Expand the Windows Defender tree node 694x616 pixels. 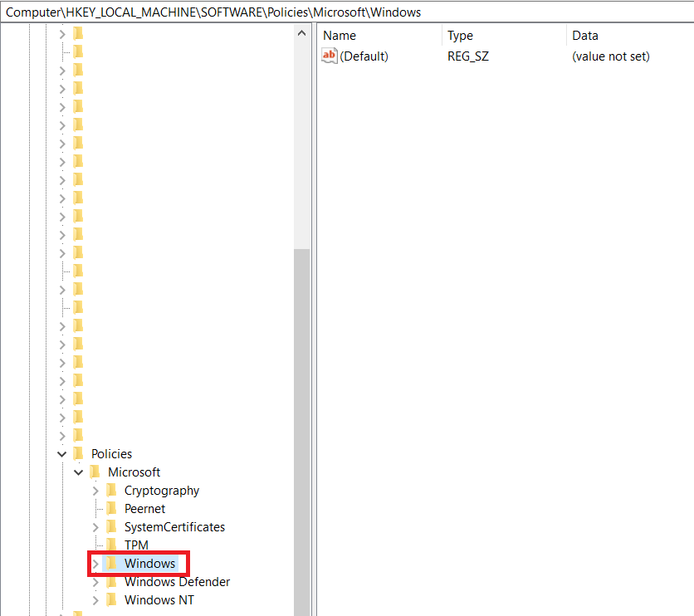pyautogui.click(x=95, y=581)
